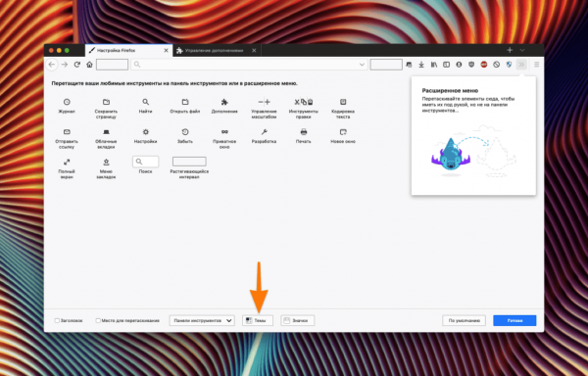588x376 pixels.
Task: Open a new tab with plus button
Action: [510, 50]
